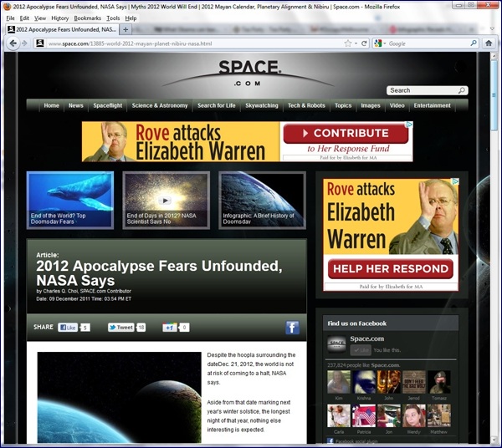Click the Tweet button
The image size is (502, 448).
click(121, 328)
